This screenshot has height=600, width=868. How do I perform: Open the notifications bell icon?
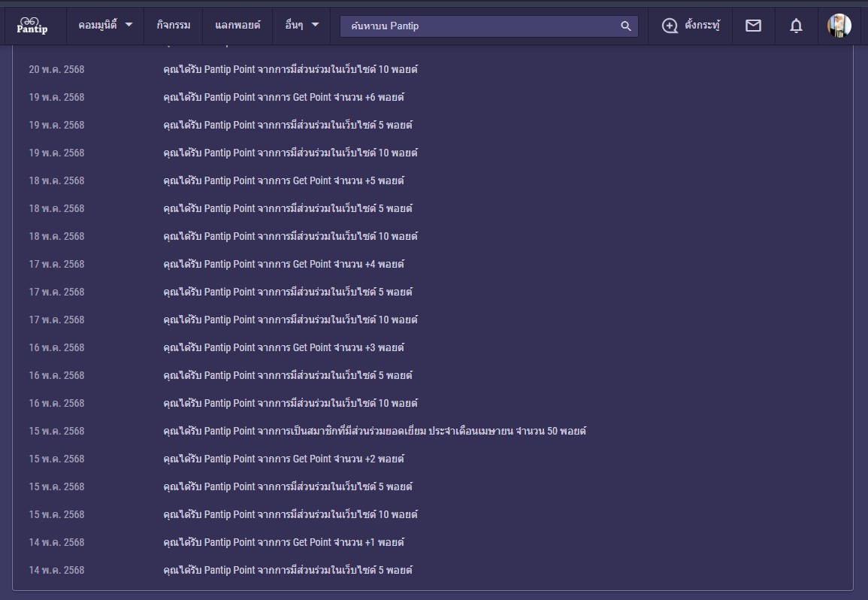796,26
